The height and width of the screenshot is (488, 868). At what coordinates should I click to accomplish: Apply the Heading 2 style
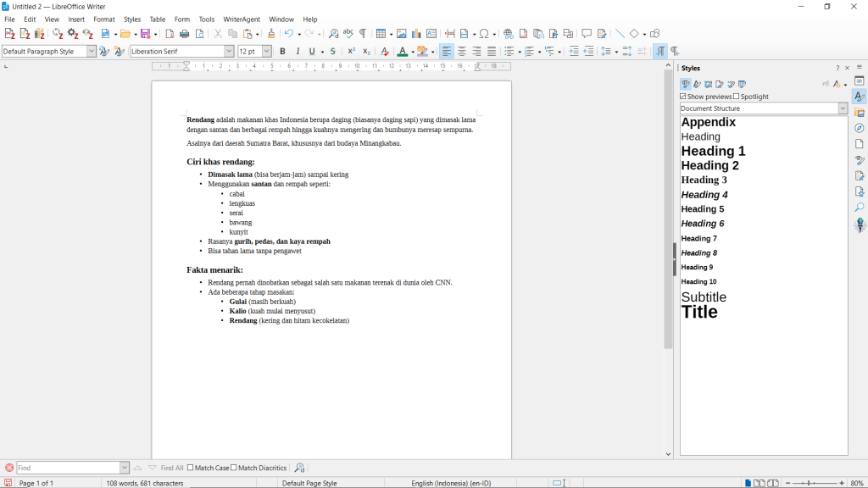point(710,166)
